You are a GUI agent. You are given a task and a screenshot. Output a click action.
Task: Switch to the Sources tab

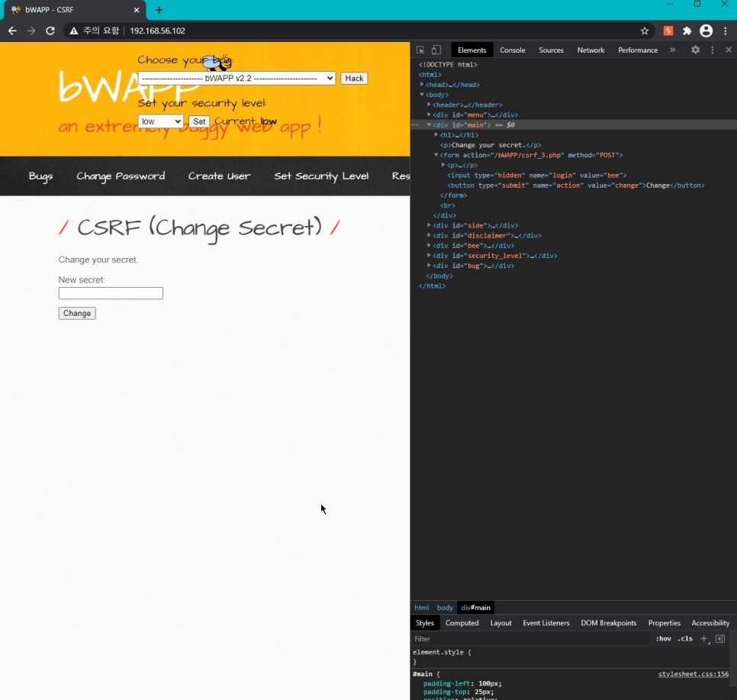pos(551,50)
